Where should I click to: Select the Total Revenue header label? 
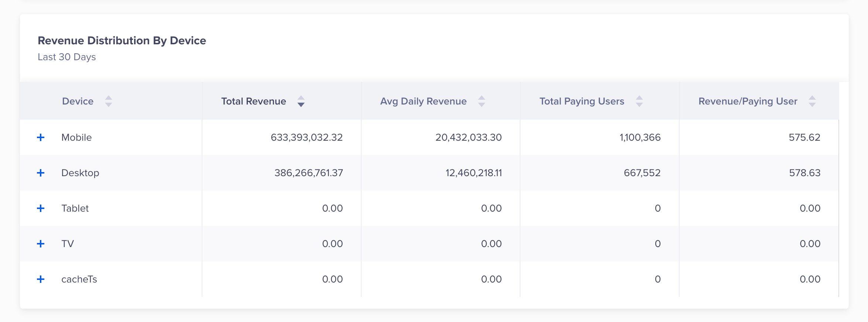253,101
